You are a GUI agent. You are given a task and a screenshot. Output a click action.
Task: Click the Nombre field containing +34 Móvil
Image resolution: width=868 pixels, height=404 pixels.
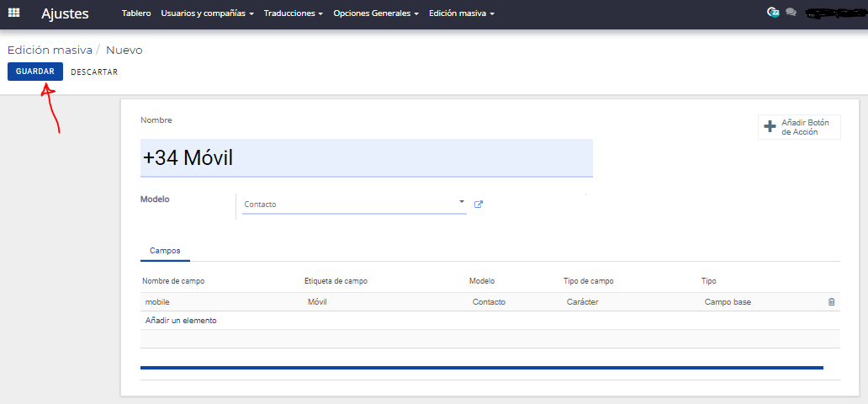367,158
